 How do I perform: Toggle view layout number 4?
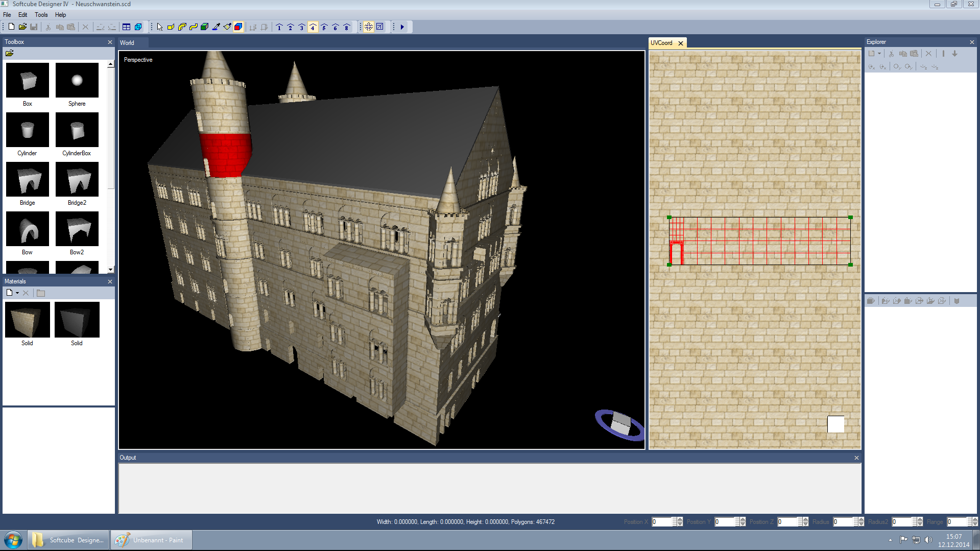tap(313, 27)
